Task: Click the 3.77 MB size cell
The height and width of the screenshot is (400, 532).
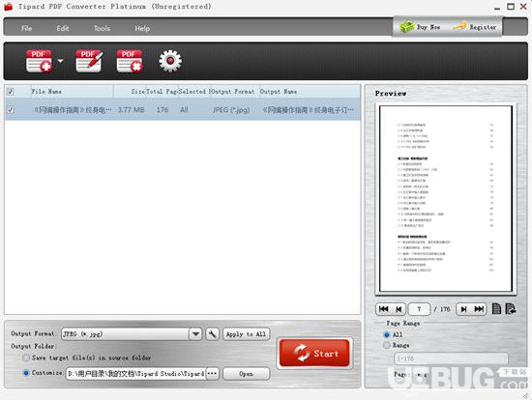Action: (x=132, y=110)
